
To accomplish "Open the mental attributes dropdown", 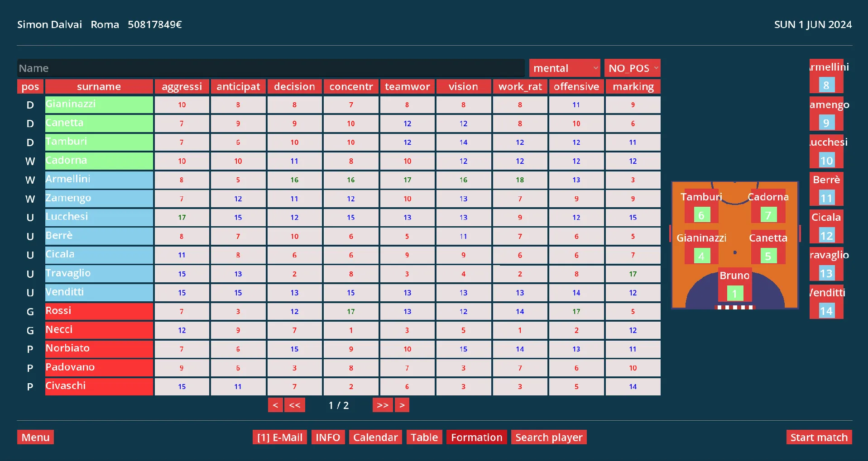I will [x=564, y=68].
